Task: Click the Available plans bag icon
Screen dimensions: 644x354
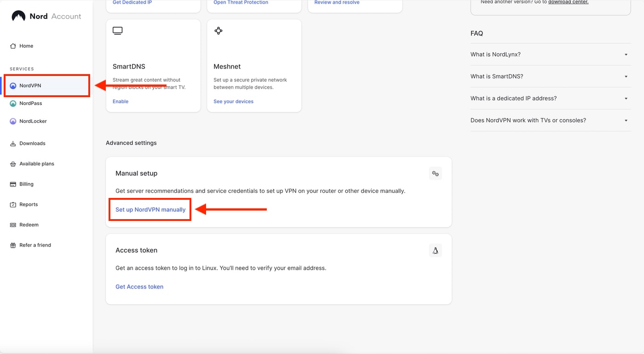Action: (13, 164)
